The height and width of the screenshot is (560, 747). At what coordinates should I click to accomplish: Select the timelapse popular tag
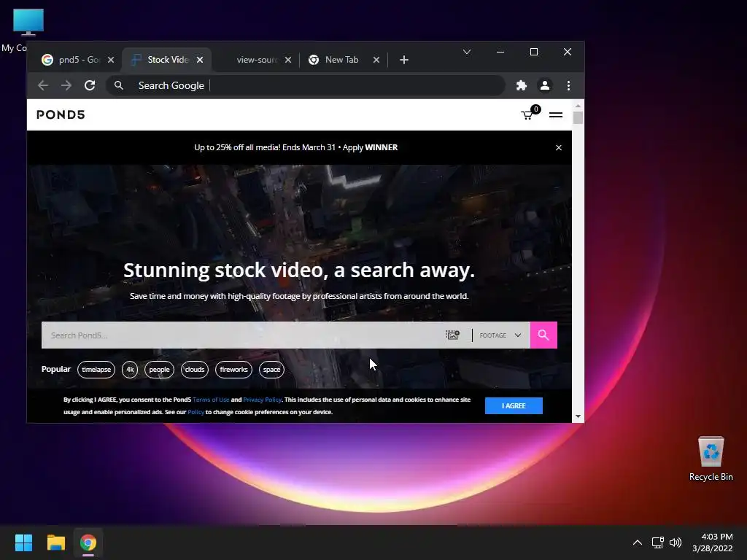(x=96, y=370)
